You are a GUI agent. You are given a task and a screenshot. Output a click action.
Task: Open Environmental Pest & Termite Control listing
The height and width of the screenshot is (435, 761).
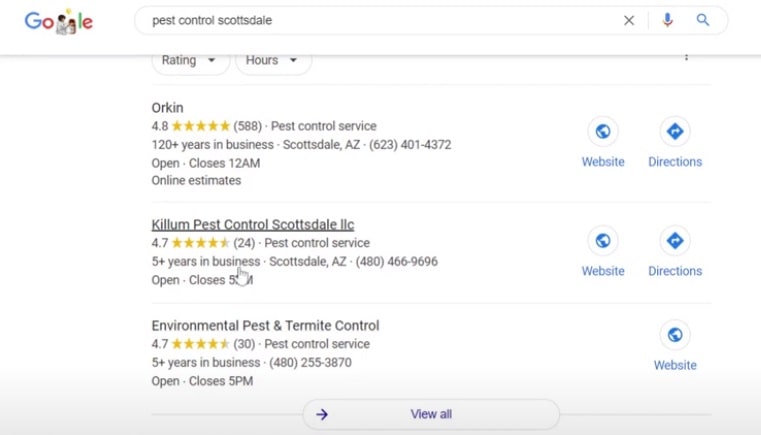point(265,325)
